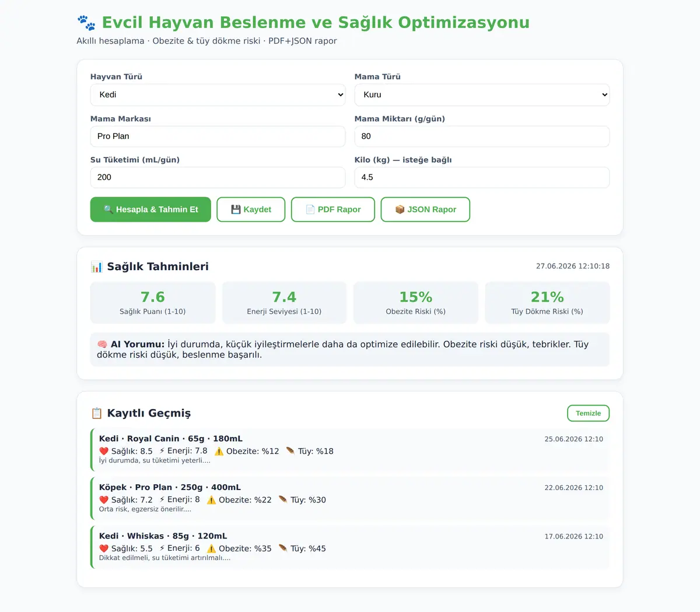Screen dimensions: 700x612
Task: Click the Obezite Riski 15% card
Action: coord(416,303)
